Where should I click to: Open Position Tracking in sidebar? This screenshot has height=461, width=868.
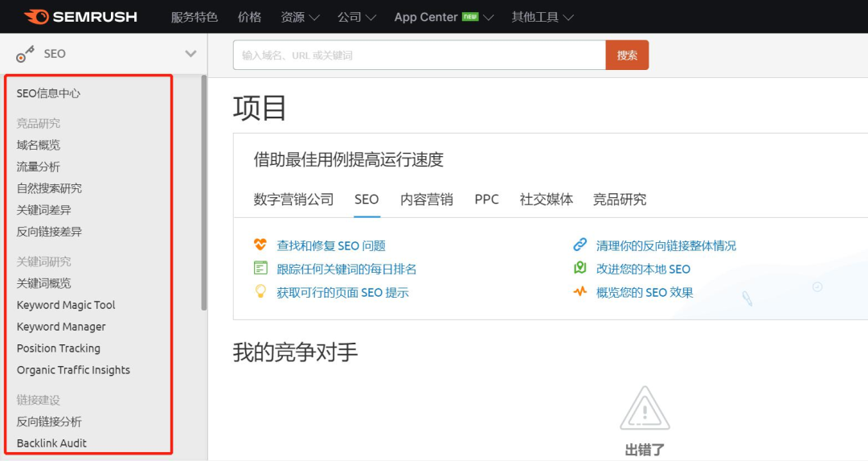(x=58, y=348)
